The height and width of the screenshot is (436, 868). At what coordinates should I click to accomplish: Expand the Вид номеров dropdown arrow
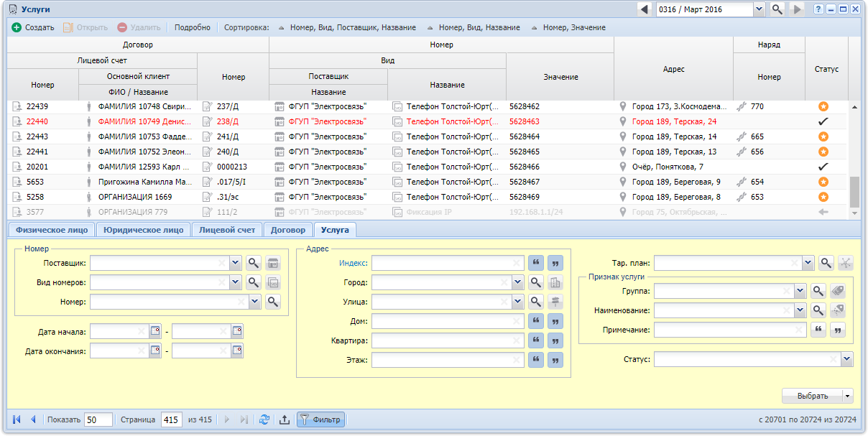point(235,283)
